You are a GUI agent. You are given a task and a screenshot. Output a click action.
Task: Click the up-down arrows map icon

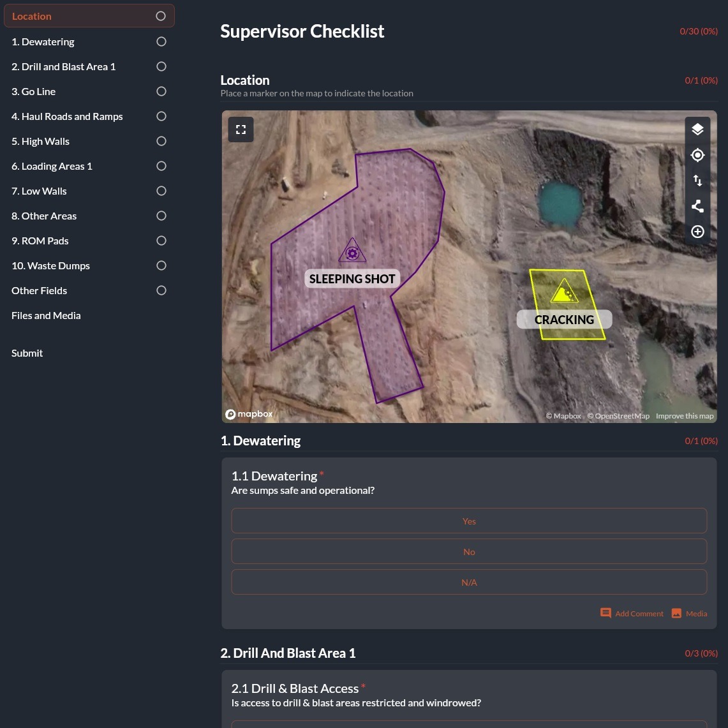tap(697, 181)
